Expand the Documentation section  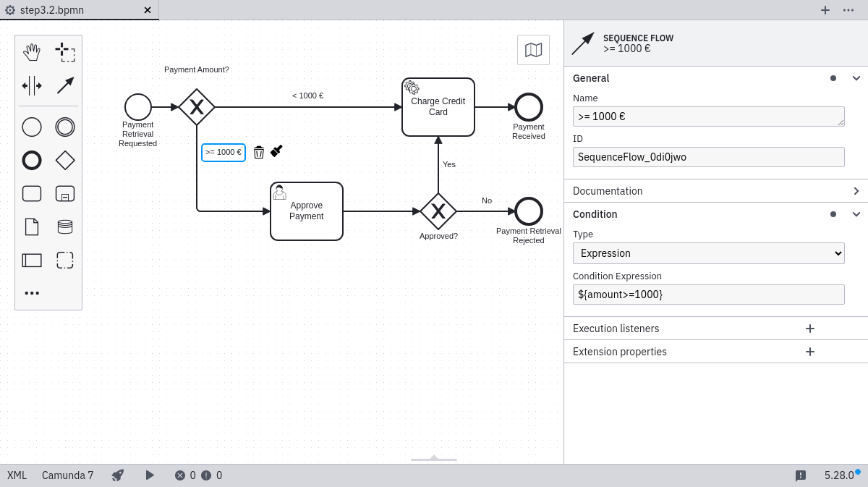(856, 191)
